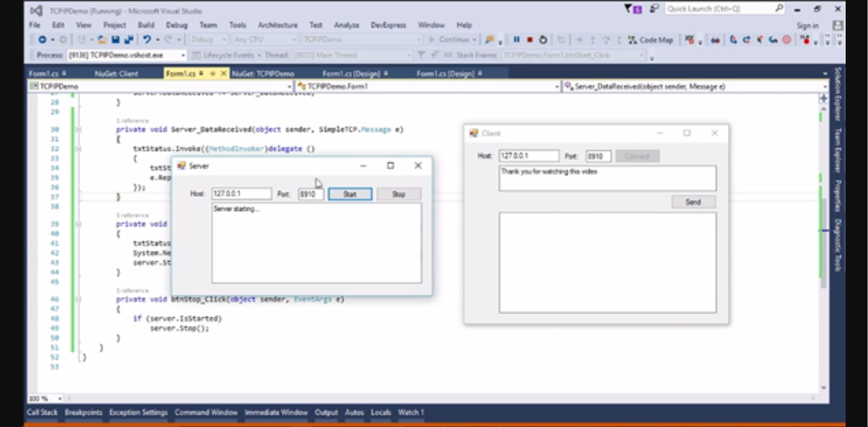
Task: Show the Output panel tab
Action: pyautogui.click(x=326, y=412)
